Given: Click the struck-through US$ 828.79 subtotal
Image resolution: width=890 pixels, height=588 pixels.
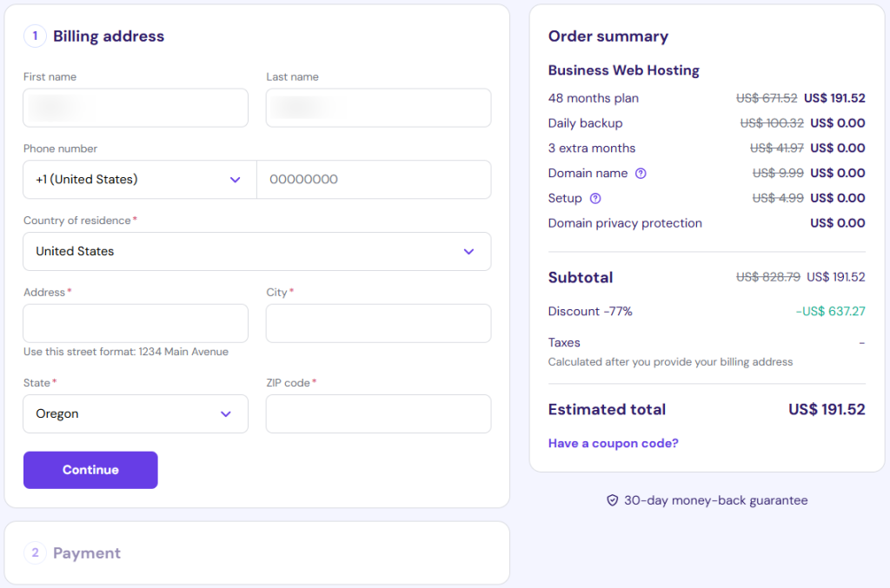Looking at the screenshot, I should coord(768,277).
